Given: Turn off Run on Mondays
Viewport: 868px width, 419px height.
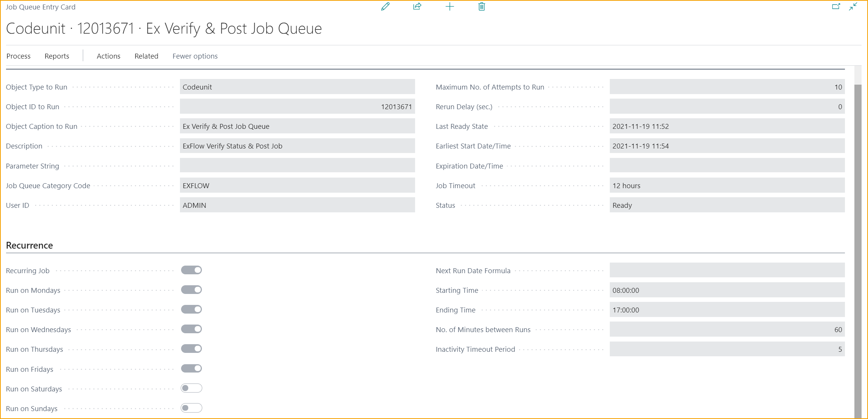Looking at the screenshot, I should (x=191, y=289).
